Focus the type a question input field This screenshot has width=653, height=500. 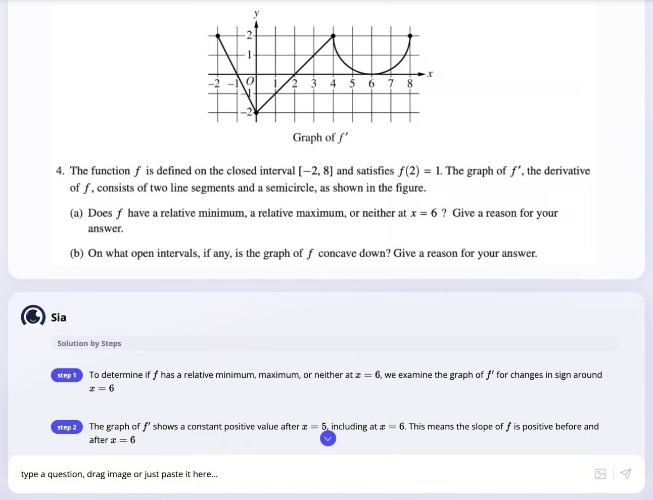tap(304, 474)
